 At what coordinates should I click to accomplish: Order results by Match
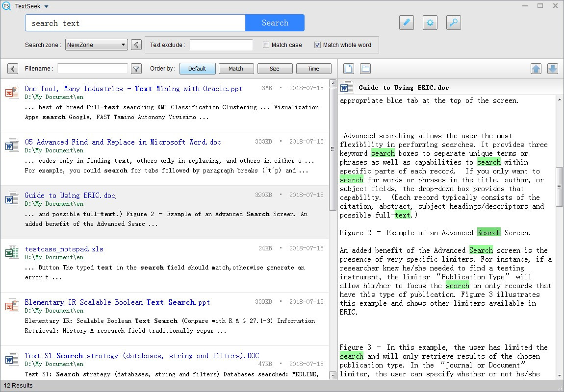pos(236,69)
